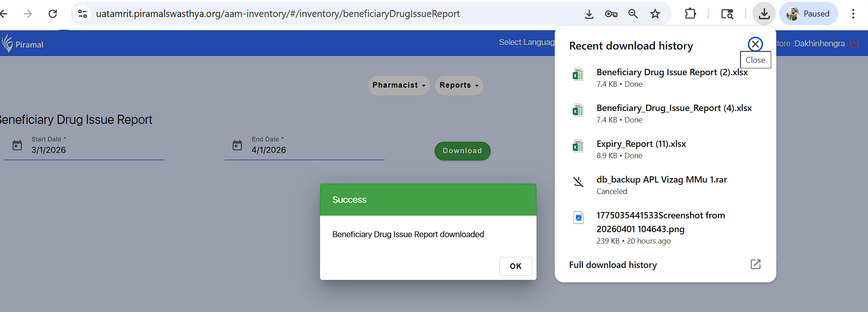Close the recent download history popup
This screenshot has height=312, width=868.
[755, 44]
